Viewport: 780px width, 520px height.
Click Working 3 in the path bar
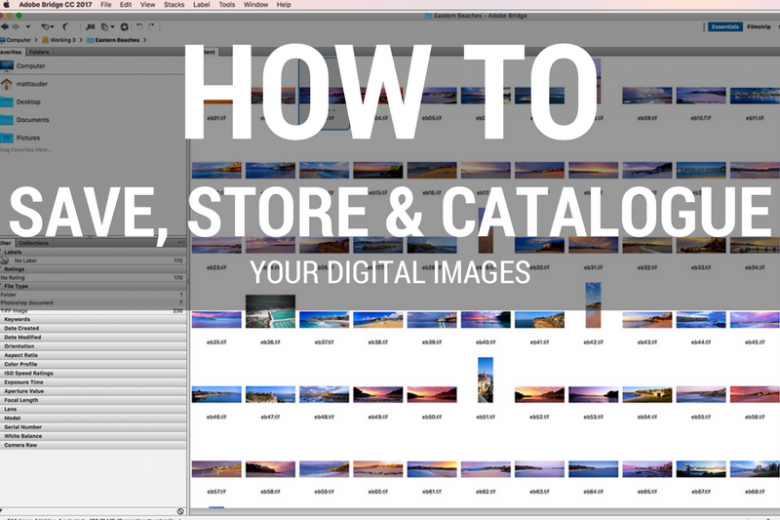63,40
